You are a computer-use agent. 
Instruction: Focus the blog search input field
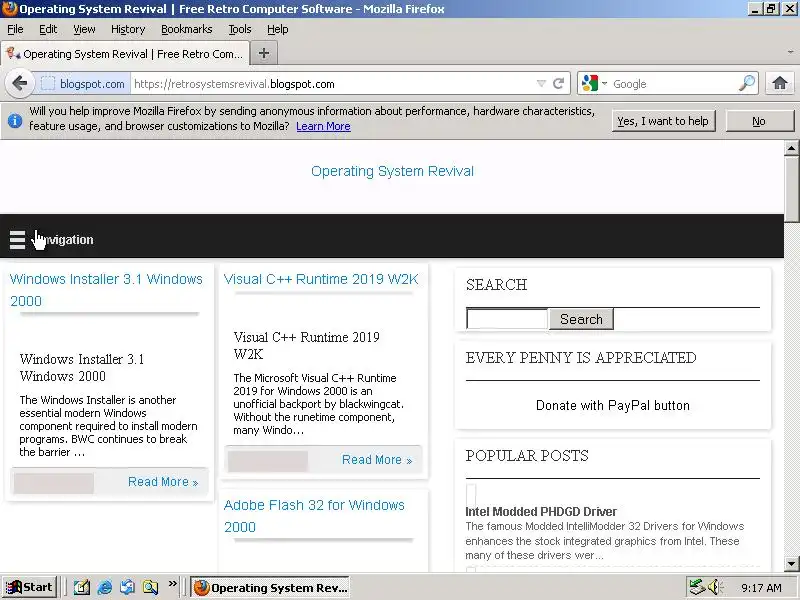point(507,319)
